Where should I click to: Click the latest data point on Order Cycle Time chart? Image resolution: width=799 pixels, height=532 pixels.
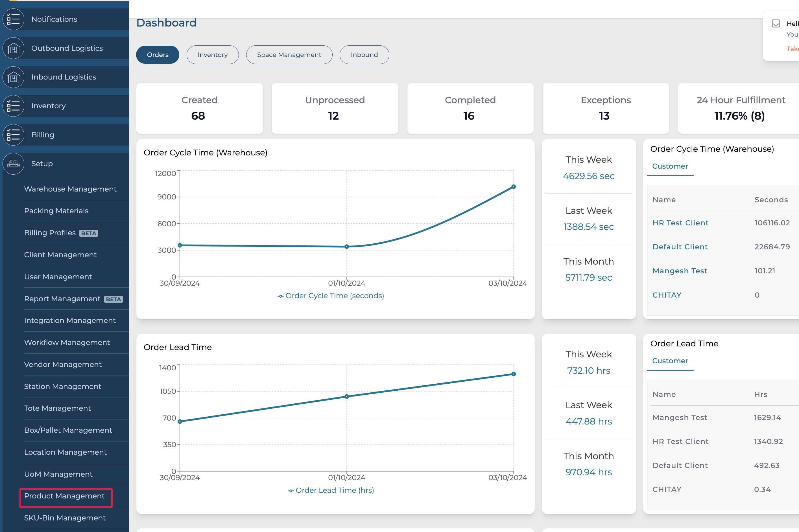[514, 186]
